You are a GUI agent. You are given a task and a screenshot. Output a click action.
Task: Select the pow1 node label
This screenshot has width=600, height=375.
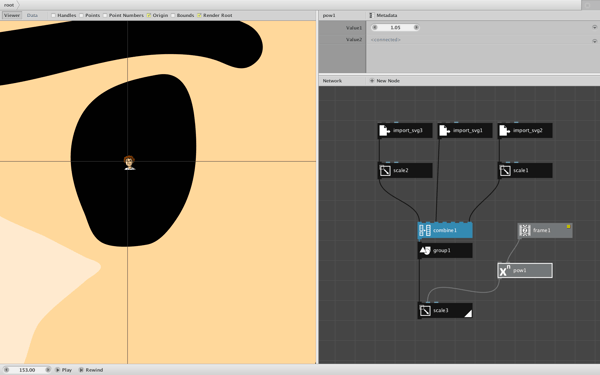point(519,271)
